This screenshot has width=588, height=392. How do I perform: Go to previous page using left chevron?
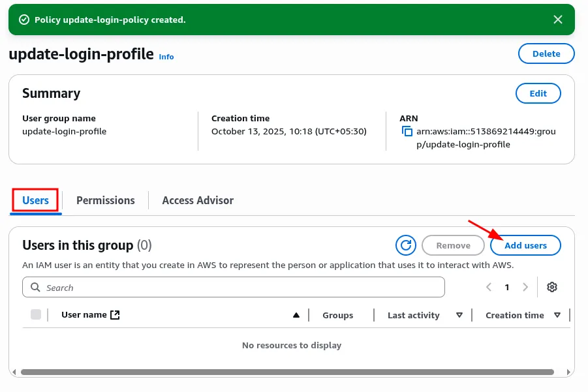[488, 288]
